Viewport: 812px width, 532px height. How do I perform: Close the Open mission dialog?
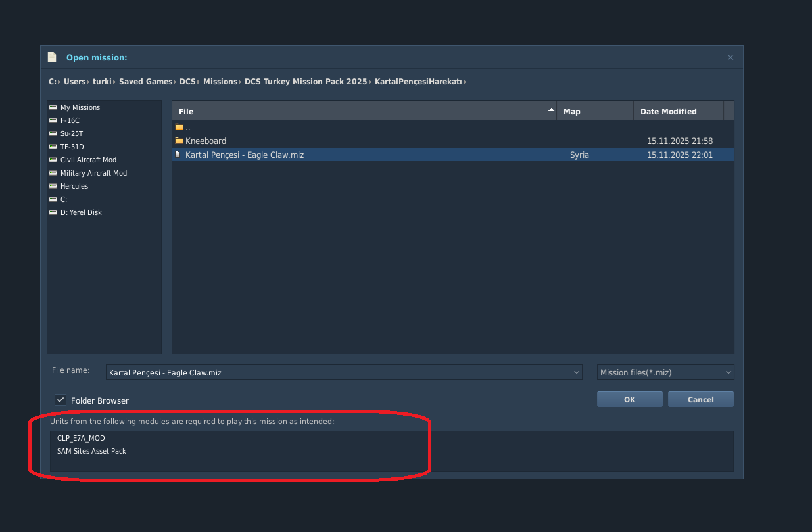[x=730, y=58]
